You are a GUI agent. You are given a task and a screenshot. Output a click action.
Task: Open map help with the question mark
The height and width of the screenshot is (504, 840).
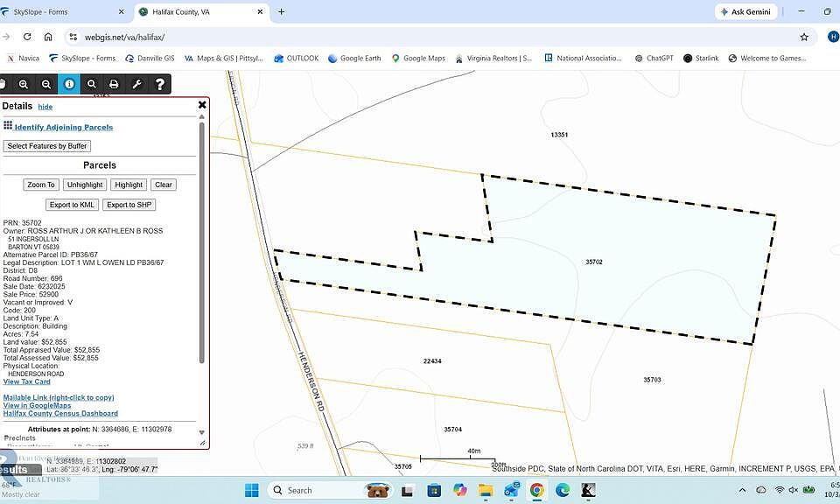(x=159, y=84)
